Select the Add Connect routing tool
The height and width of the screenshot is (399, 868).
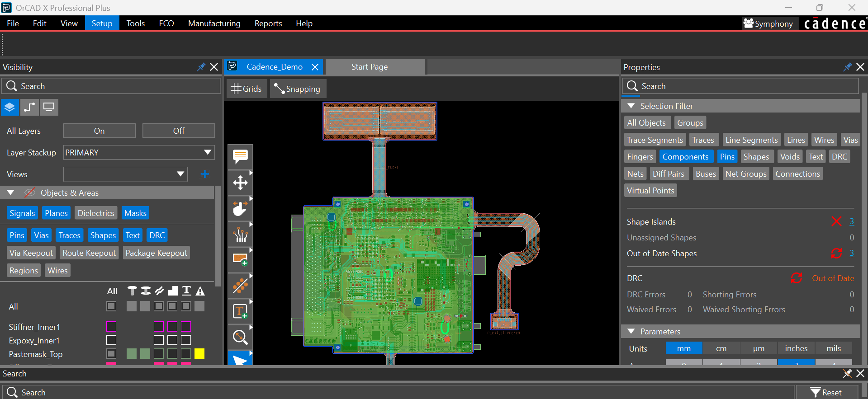click(240, 234)
